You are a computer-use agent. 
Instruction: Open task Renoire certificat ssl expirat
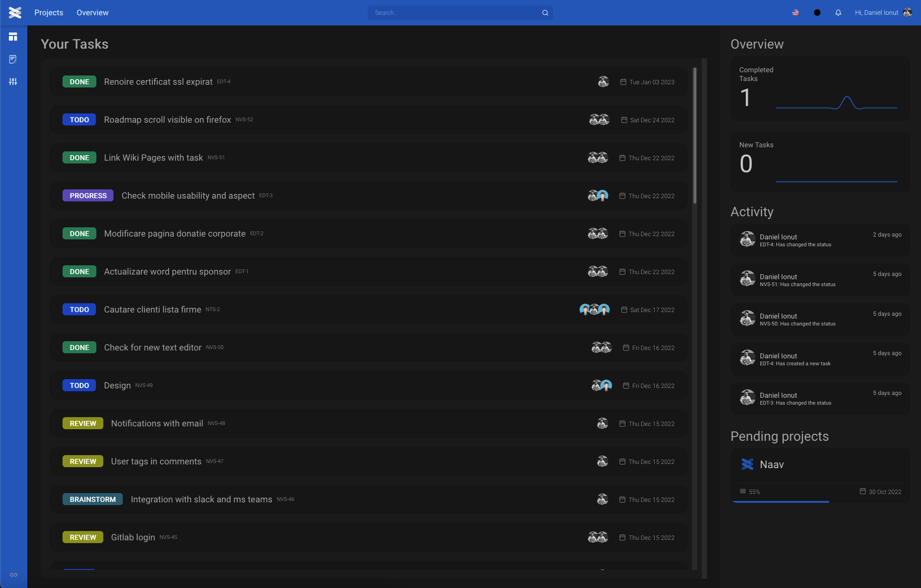(x=158, y=82)
